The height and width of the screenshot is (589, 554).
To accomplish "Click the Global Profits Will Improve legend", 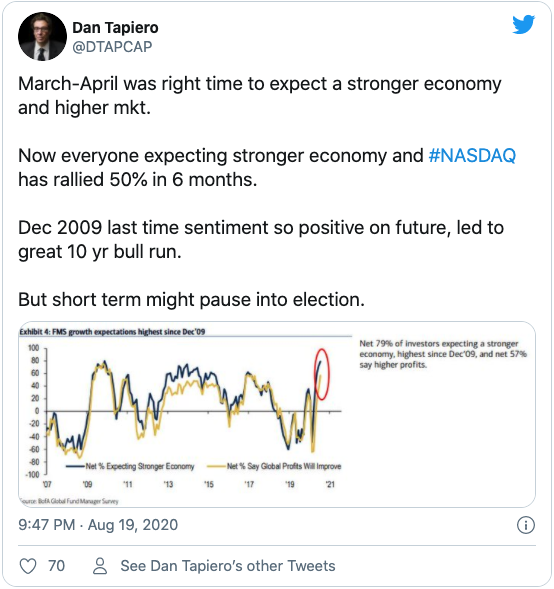I will pyautogui.click(x=274, y=466).
